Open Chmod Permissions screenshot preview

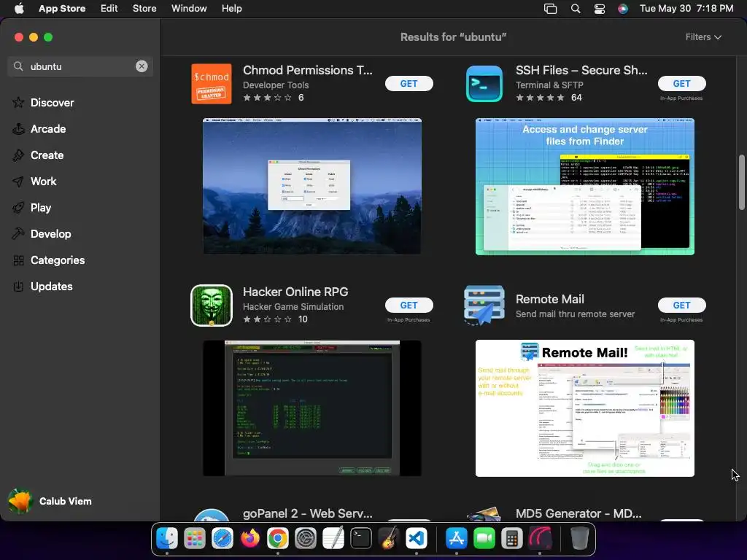312,186
